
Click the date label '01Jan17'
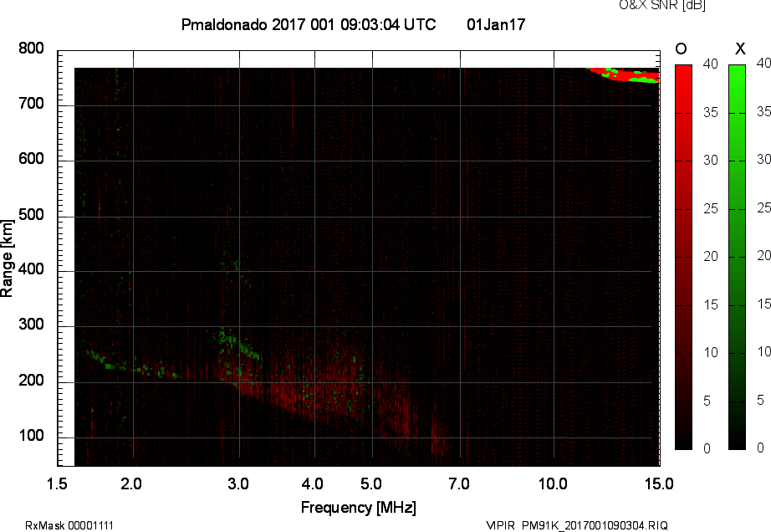[496, 24]
